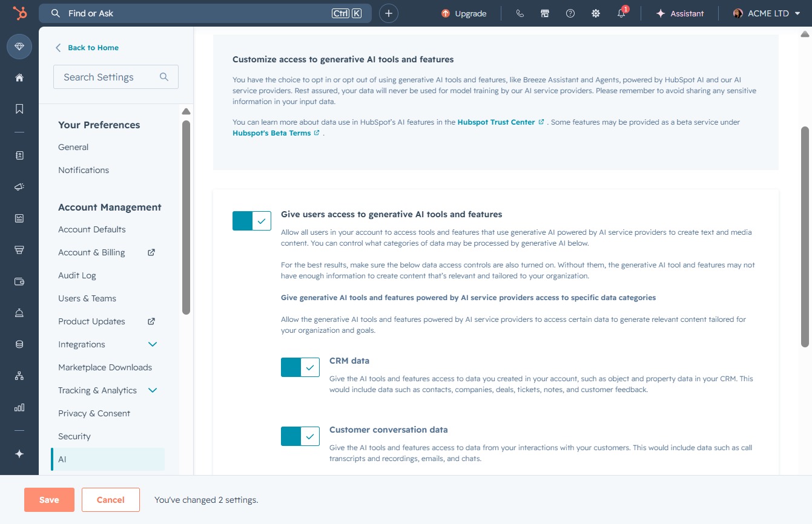Click the main page vertical scrollbar
812x524 pixels.
tap(805, 237)
